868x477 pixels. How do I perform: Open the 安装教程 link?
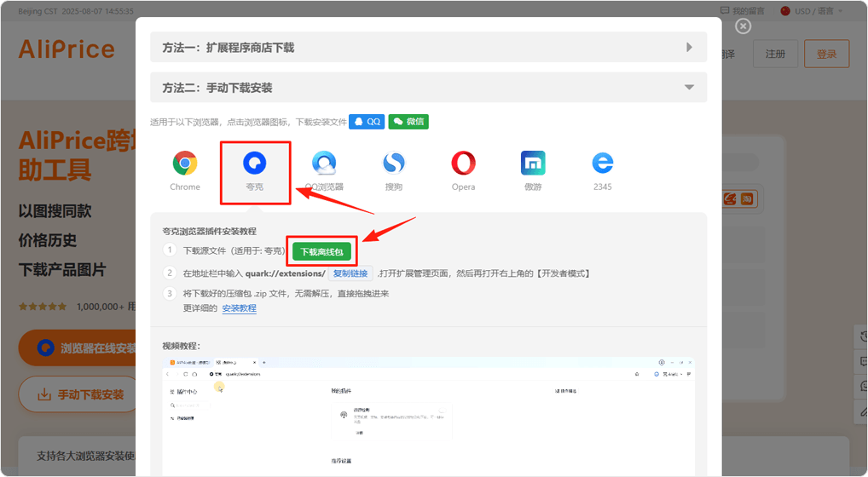239,308
